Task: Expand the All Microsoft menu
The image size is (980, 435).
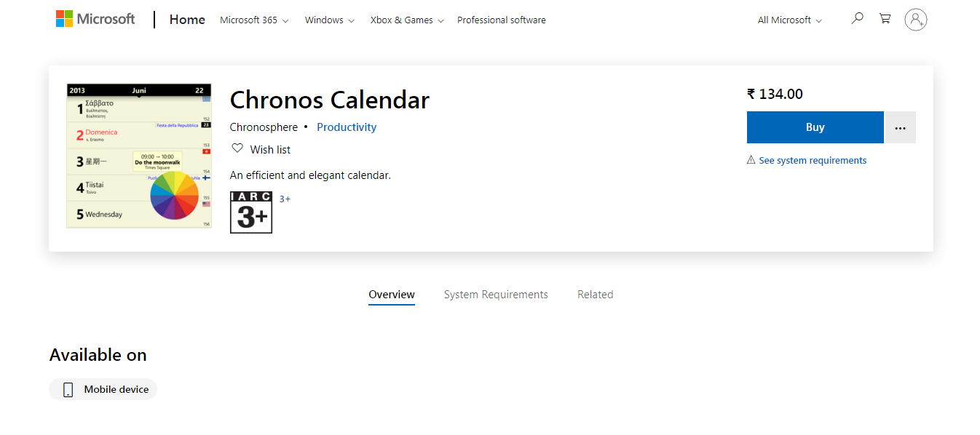Action: pyautogui.click(x=789, y=20)
